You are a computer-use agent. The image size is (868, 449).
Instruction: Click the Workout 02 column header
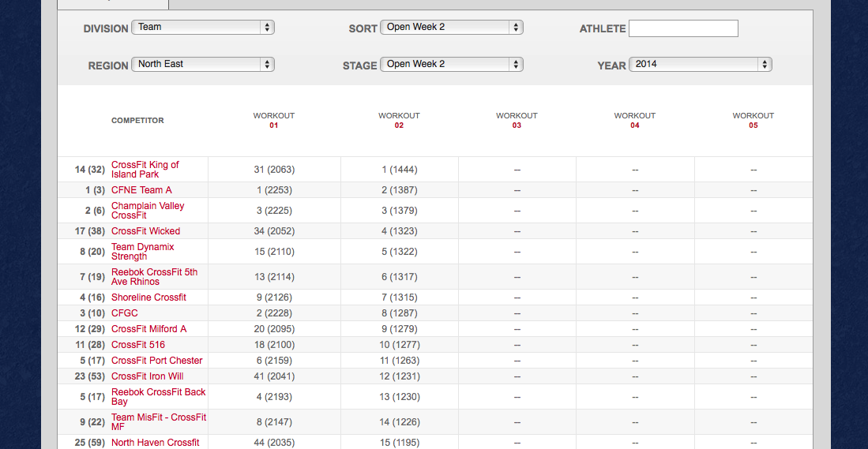(399, 120)
